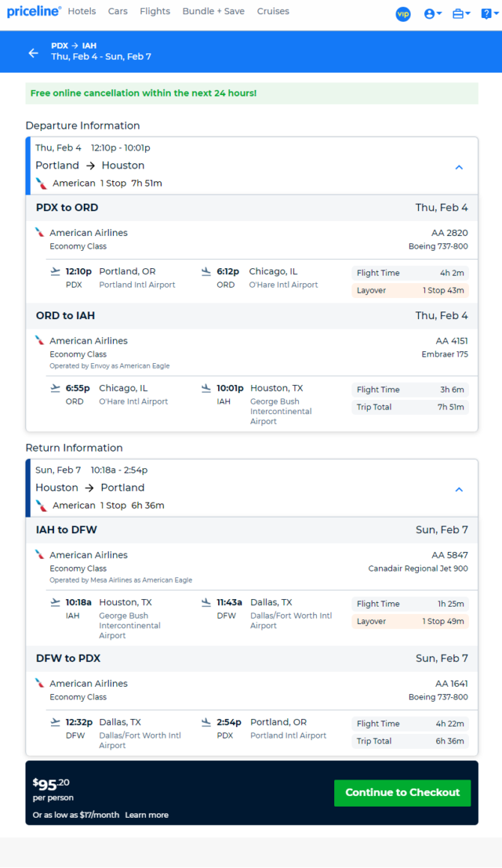
Task: Open the My Trips briefcase icon
Action: [x=458, y=13]
